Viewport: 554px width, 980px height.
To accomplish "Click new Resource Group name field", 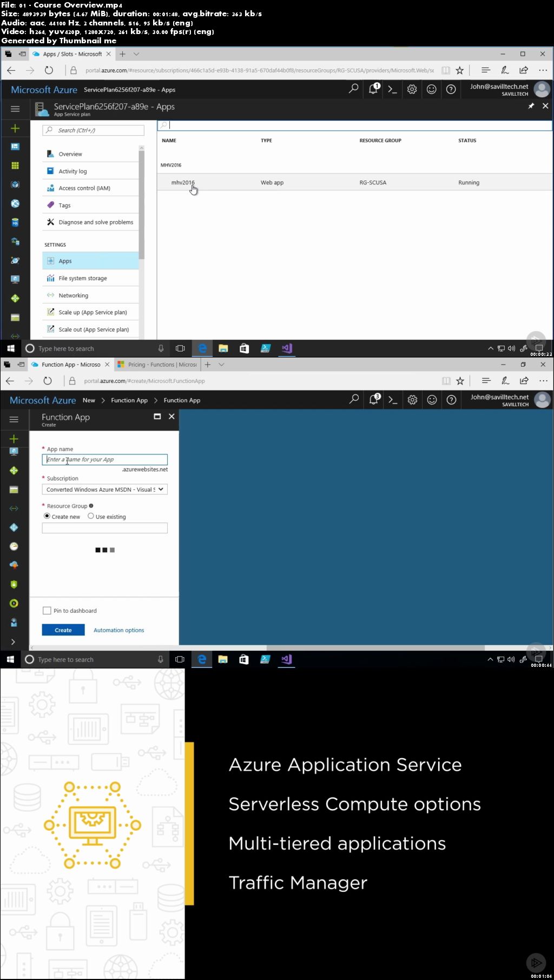I will click(x=105, y=528).
